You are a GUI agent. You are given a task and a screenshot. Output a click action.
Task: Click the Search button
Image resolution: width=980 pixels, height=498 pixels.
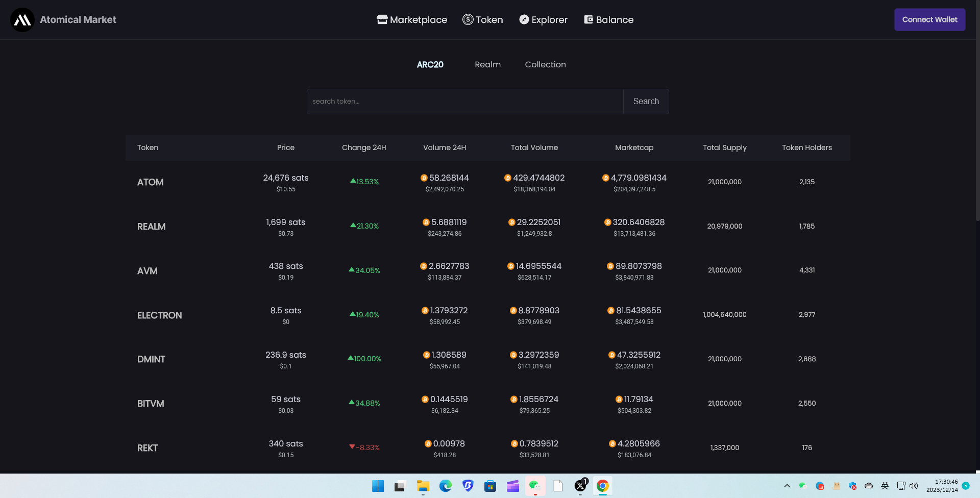[646, 102]
